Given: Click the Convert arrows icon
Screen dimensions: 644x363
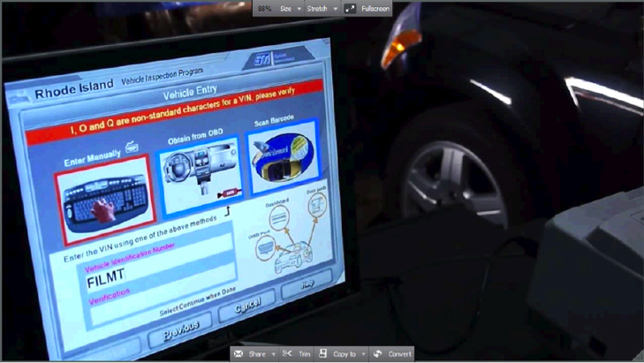Looking at the screenshot, I should pos(378,353).
